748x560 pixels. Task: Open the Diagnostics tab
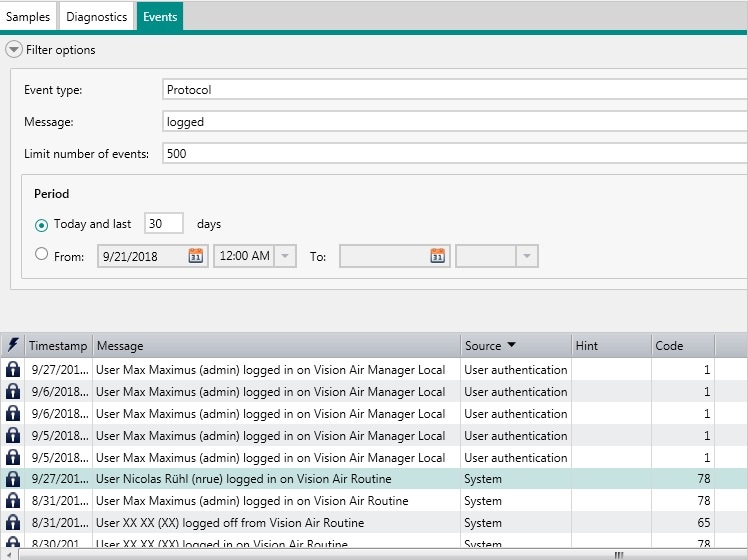coord(96,17)
